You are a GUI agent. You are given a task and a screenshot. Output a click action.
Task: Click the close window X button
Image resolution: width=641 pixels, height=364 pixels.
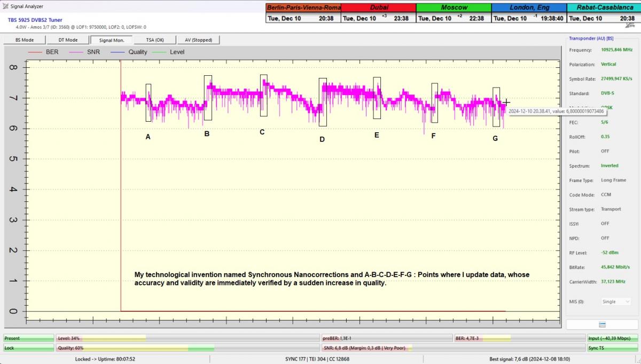click(631, 25)
